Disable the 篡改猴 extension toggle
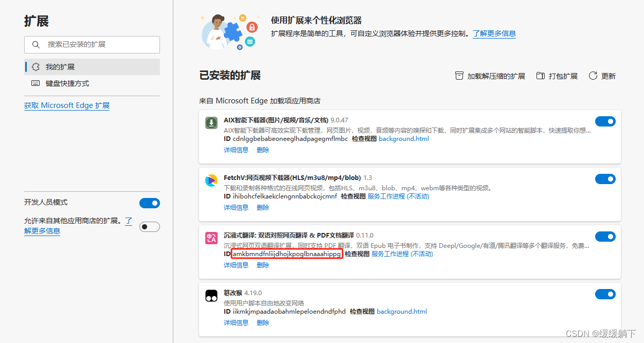 pyautogui.click(x=605, y=294)
